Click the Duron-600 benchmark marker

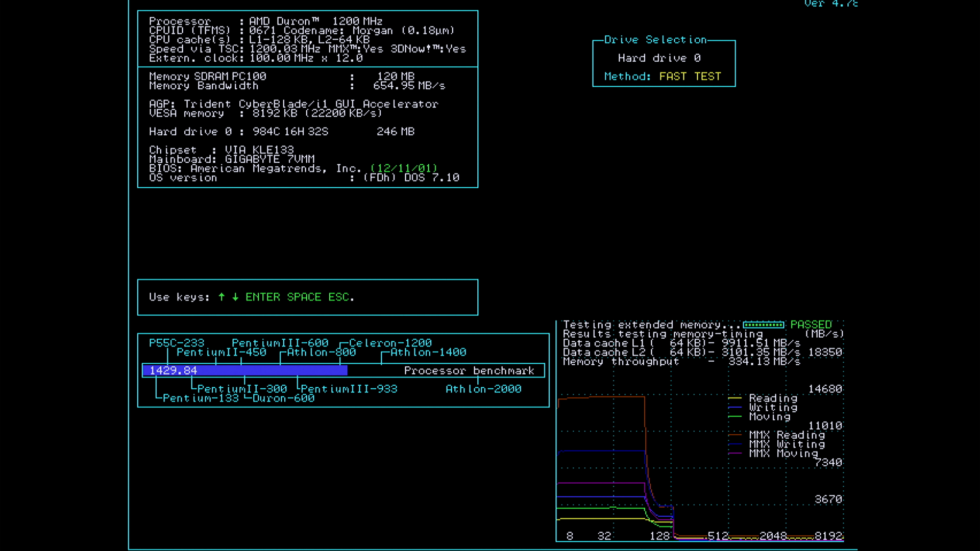(283, 398)
